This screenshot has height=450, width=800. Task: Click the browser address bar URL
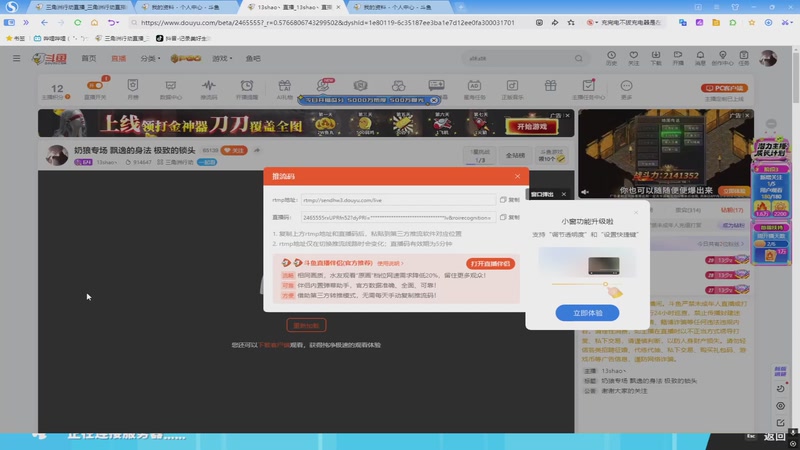(x=328, y=22)
